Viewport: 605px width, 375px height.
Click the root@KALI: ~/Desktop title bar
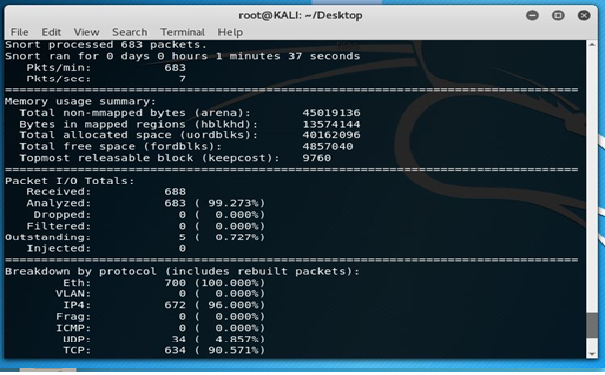[300, 15]
